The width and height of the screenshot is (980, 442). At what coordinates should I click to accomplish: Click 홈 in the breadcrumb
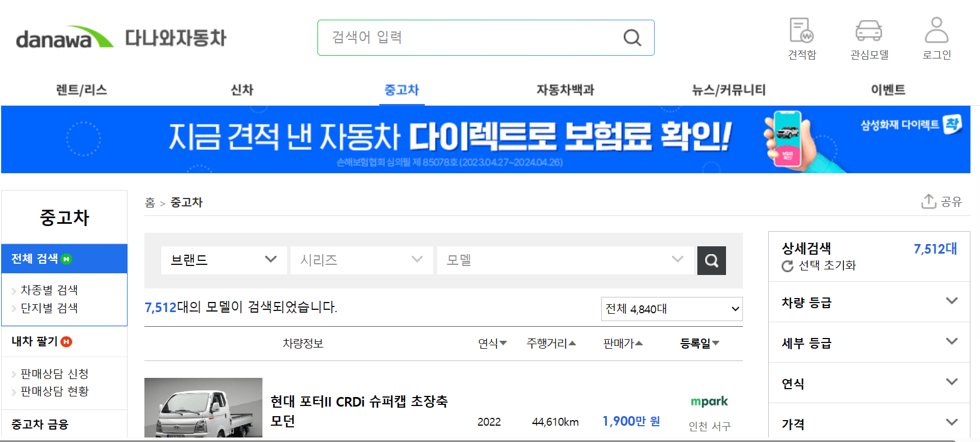150,202
